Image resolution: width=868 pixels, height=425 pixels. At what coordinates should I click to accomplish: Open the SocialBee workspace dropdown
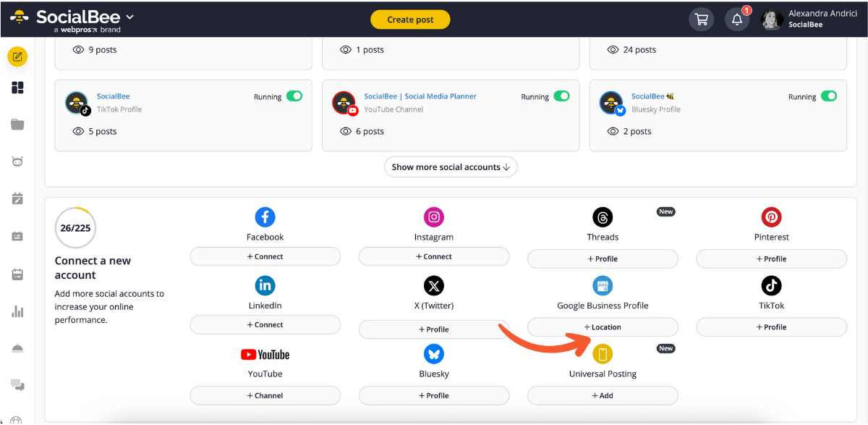(x=129, y=17)
